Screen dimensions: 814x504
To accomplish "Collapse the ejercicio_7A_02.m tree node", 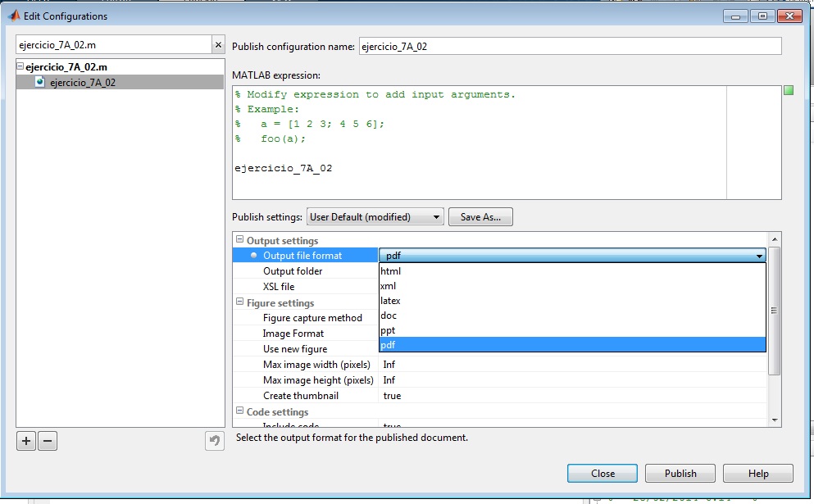I will 20,66.
